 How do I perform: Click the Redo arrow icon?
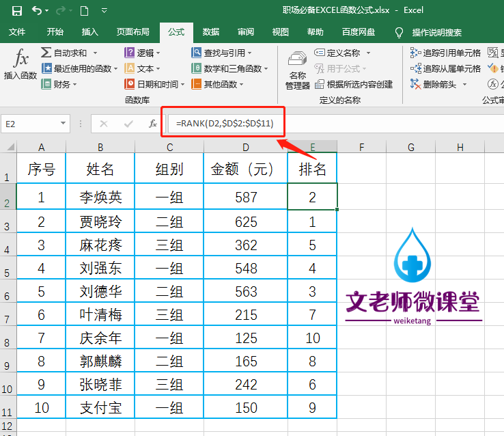click(x=61, y=11)
